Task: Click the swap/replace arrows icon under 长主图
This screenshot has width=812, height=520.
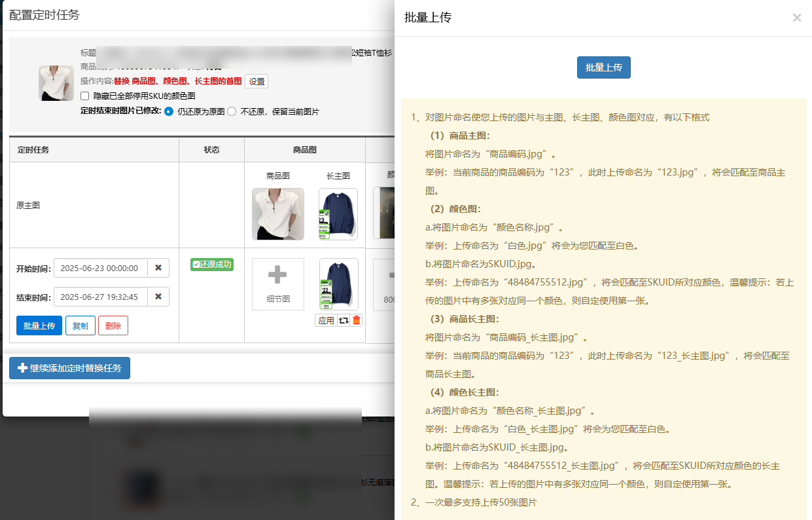Action: click(x=344, y=320)
